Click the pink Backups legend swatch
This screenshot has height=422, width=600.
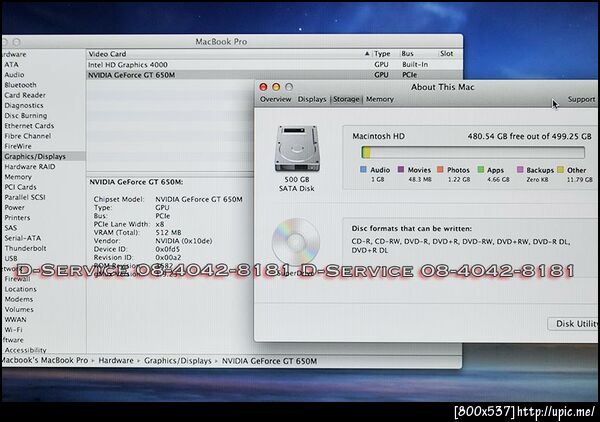tap(520, 169)
